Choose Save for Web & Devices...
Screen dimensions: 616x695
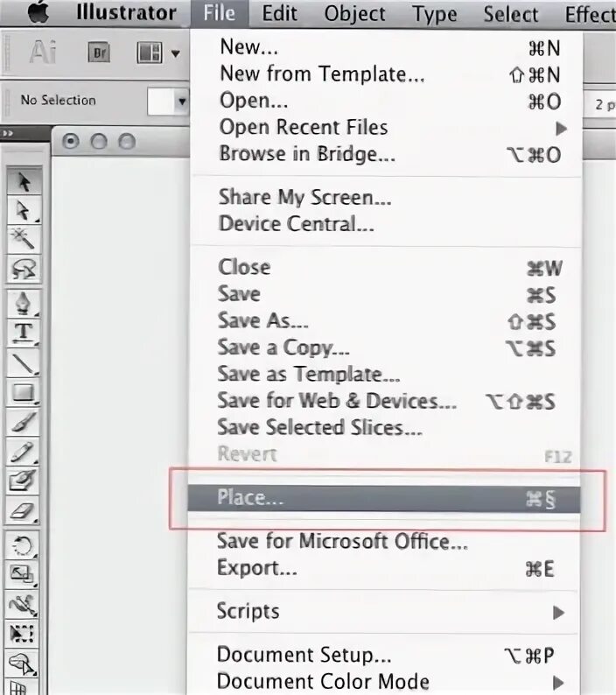(386, 401)
